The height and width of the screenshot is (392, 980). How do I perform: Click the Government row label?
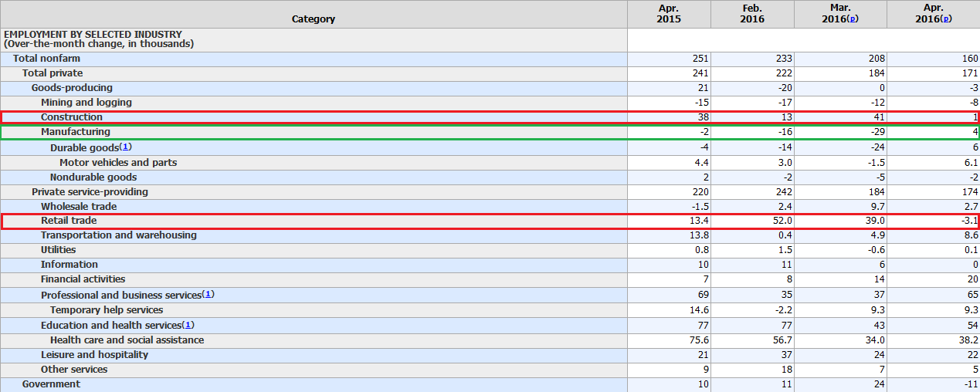point(51,384)
